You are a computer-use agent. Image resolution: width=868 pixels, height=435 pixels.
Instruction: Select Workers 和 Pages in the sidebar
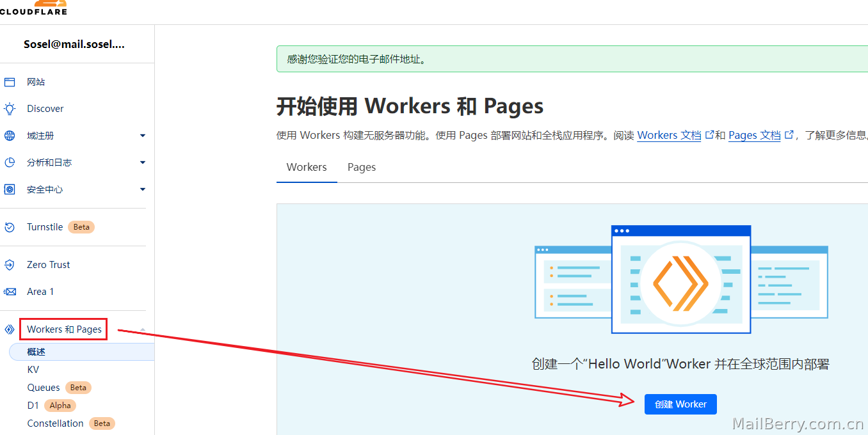pyautogui.click(x=64, y=329)
